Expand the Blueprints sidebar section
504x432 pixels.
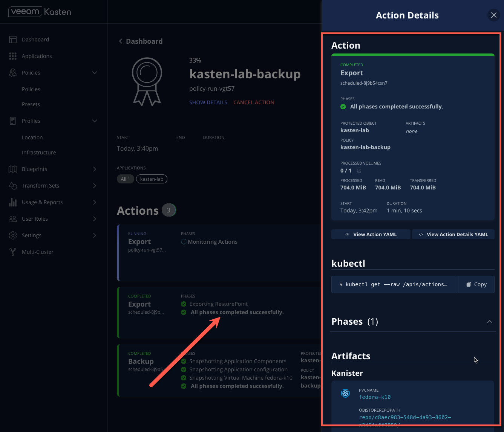pos(95,169)
